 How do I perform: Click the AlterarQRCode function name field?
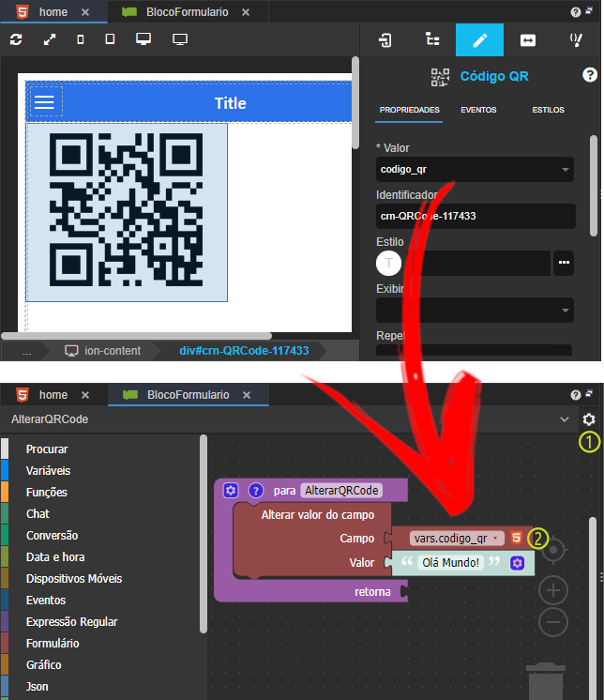pyautogui.click(x=341, y=491)
